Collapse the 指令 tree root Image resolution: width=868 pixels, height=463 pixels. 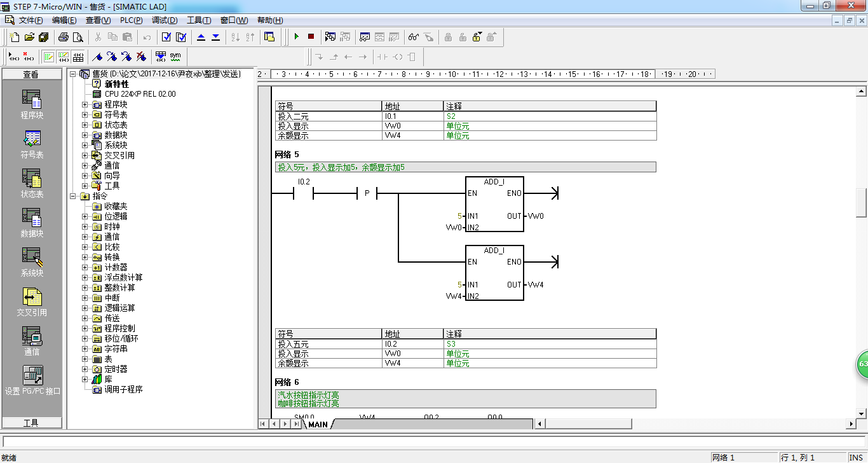tap(73, 196)
